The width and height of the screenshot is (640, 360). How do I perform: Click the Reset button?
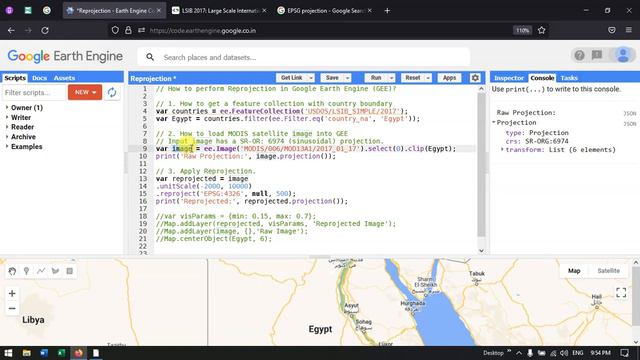point(413,78)
